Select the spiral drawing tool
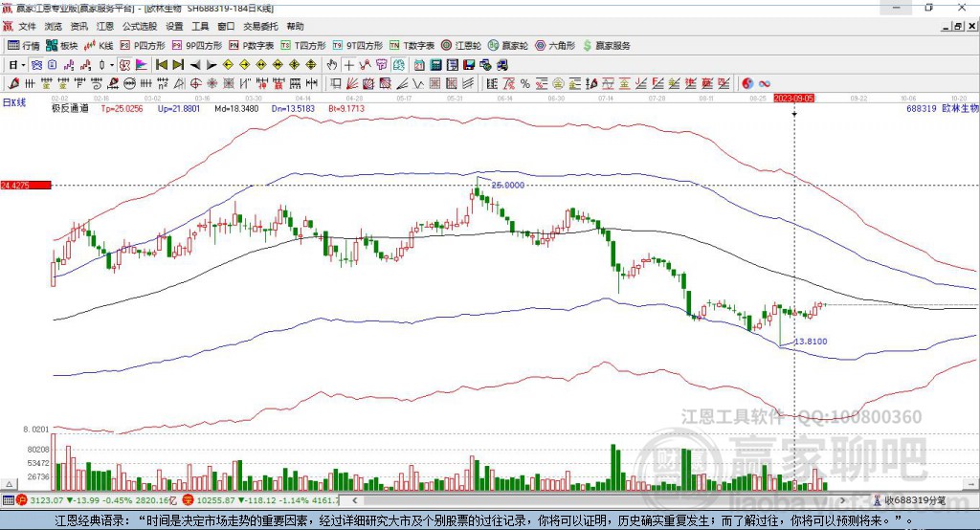 click(x=97, y=84)
